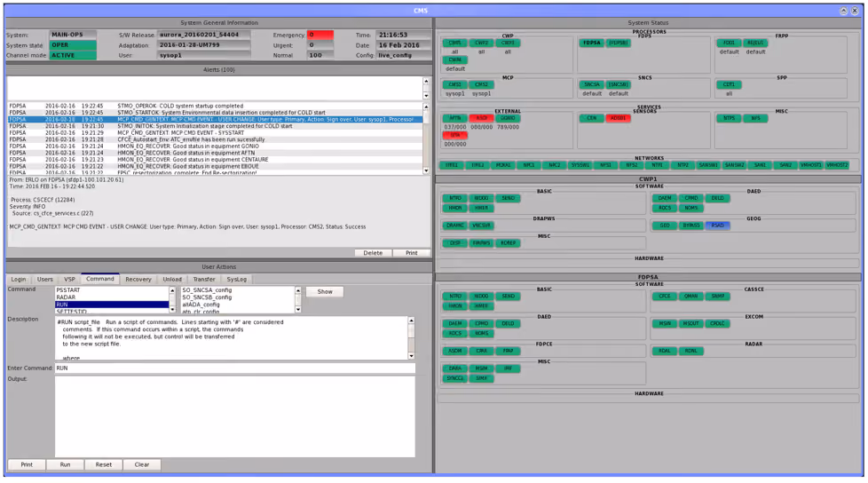
Task: Click the NTPS indicator in MISC services
Action: click(x=729, y=118)
